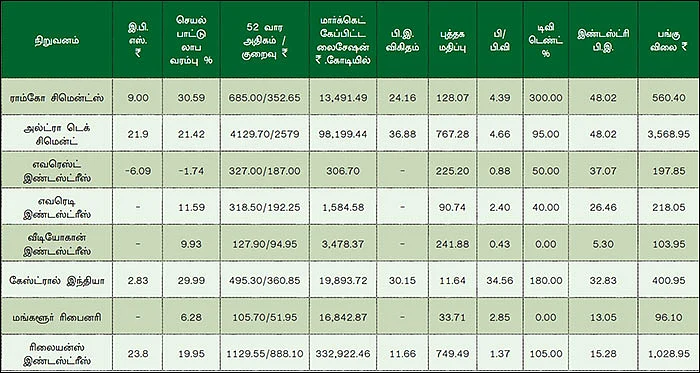Click the EPS value 21.9

(138, 134)
